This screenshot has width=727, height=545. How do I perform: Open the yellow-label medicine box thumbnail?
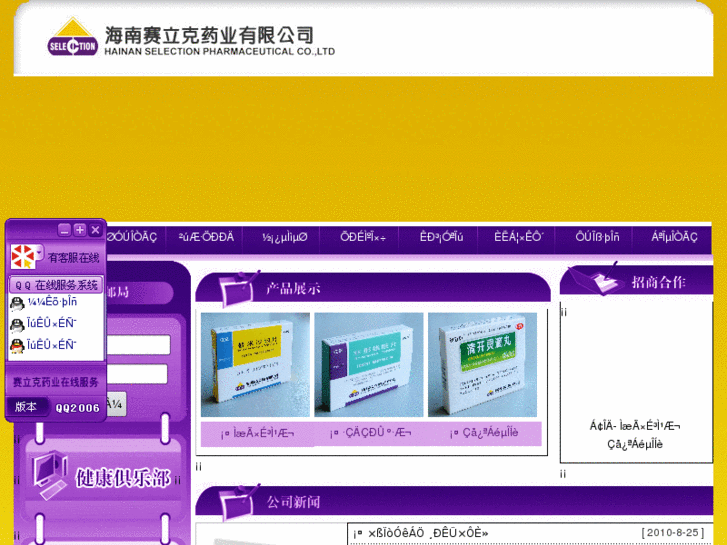(255, 365)
